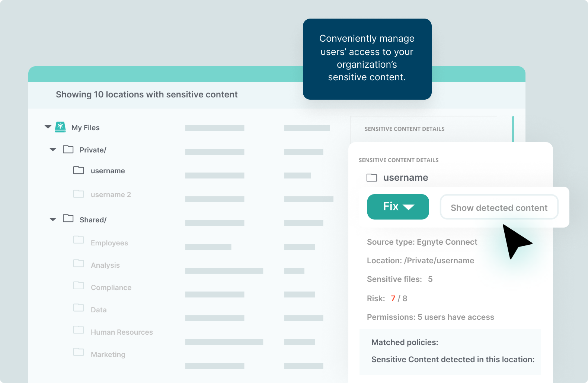Image resolution: width=588 pixels, height=383 pixels.
Task: Click the username folder icon in details panel
Action: click(x=372, y=178)
